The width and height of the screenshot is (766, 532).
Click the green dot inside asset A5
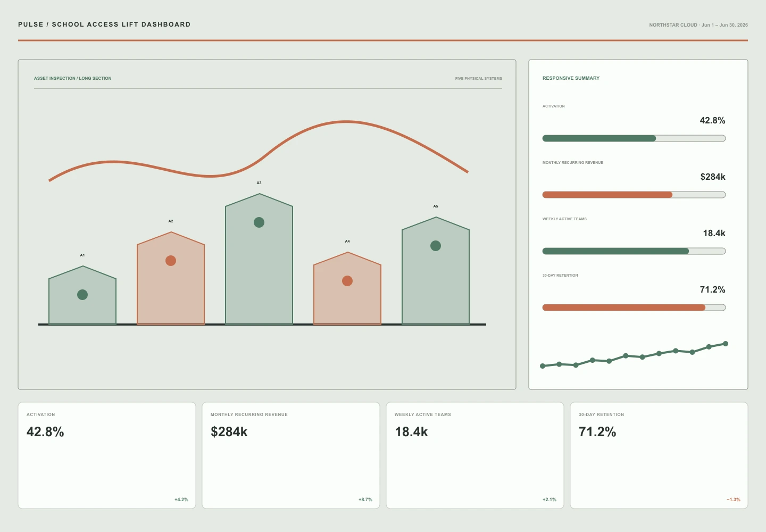click(x=436, y=246)
